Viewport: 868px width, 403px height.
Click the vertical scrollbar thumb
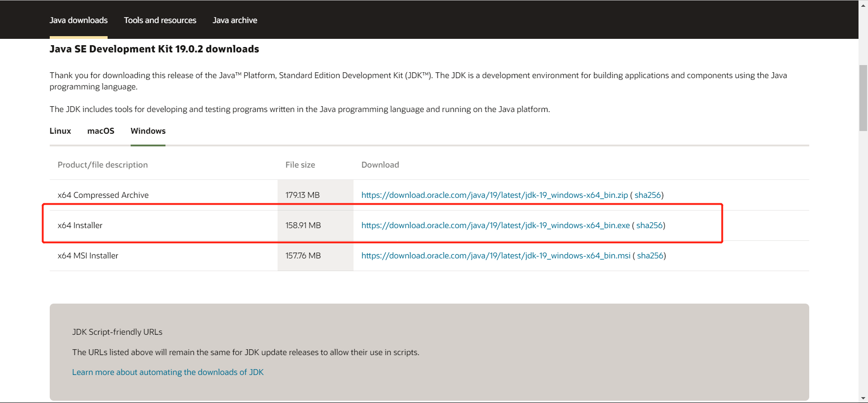[863, 98]
